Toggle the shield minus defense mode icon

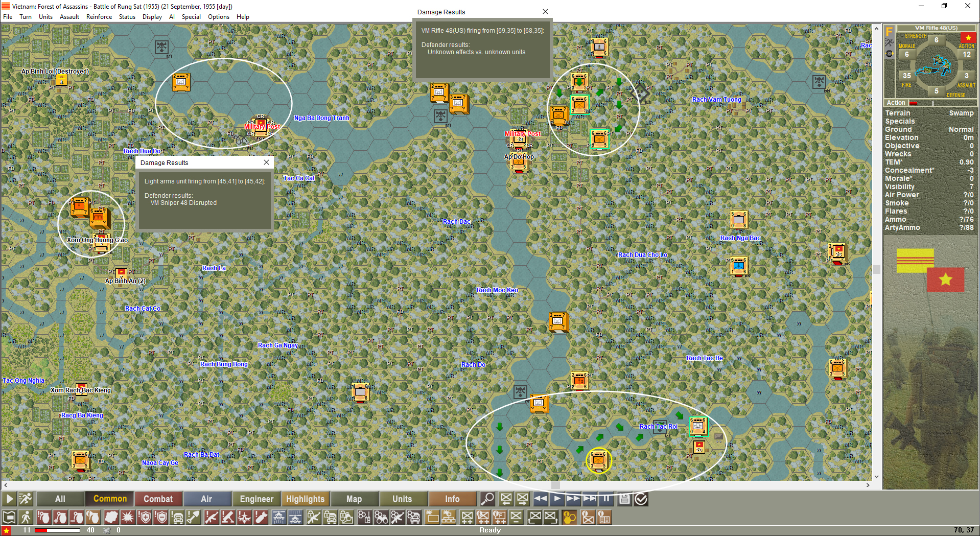click(x=161, y=517)
